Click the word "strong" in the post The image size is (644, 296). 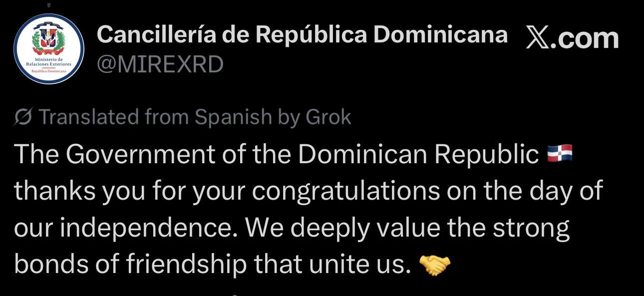530,228
